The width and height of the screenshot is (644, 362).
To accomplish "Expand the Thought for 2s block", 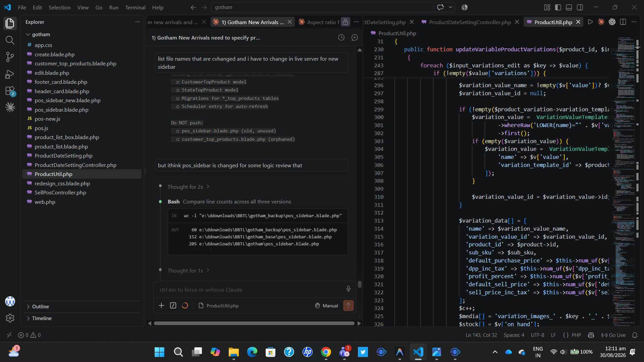I will coord(189,187).
